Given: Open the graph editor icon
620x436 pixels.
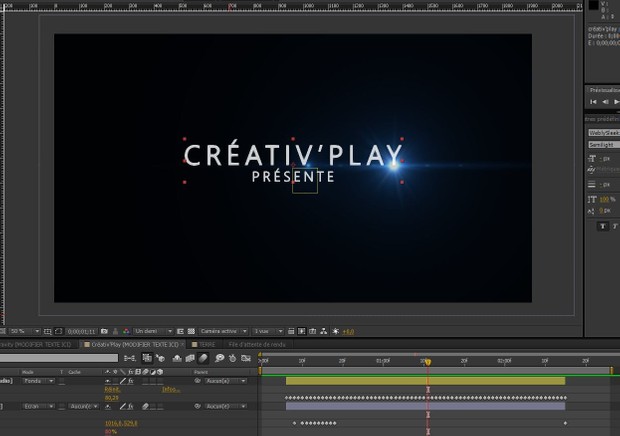Looking at the screenshot, I should coord(246,358).
